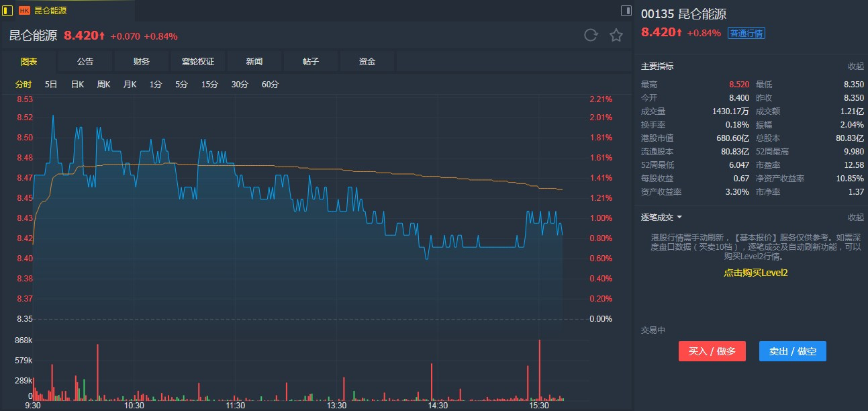
Task: Click 点击购买Level2 link
Action: click(755, 273)
